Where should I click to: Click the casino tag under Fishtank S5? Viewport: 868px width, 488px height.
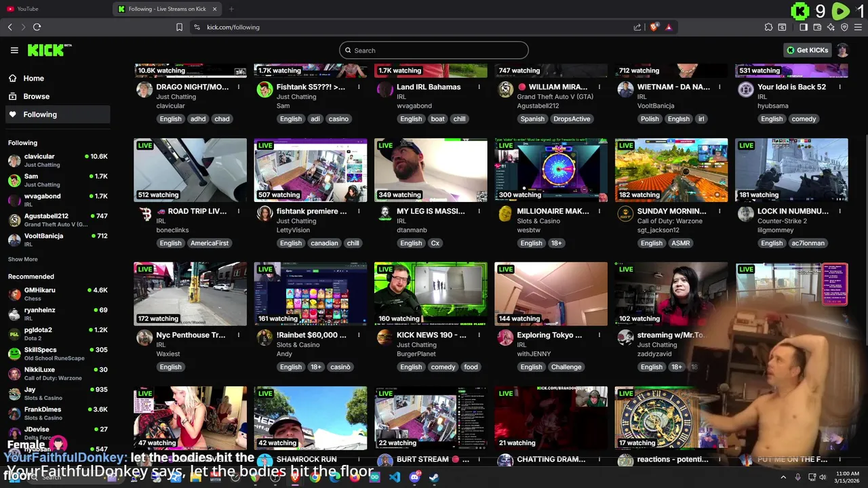pos(338,119)
